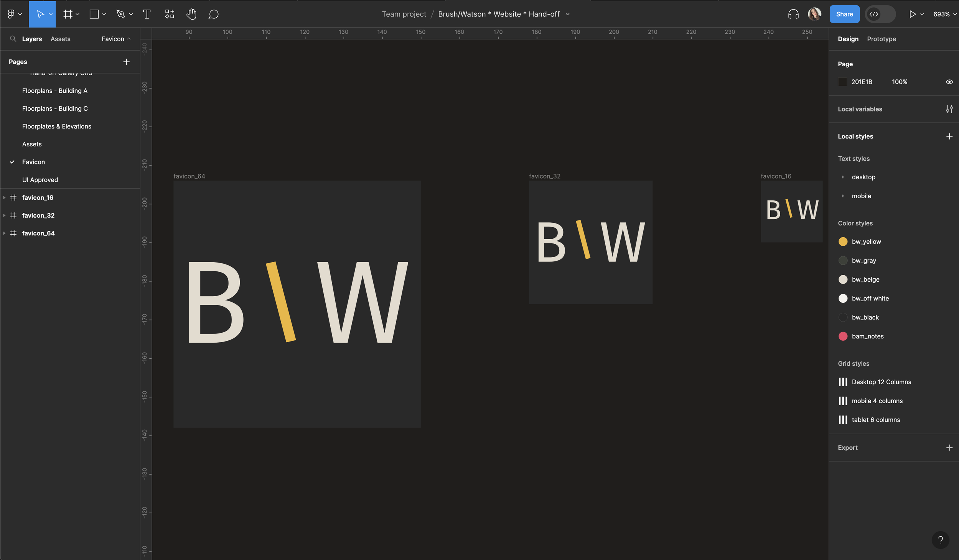
Task: Open the Resources components tool
Action: pos(169,14)
